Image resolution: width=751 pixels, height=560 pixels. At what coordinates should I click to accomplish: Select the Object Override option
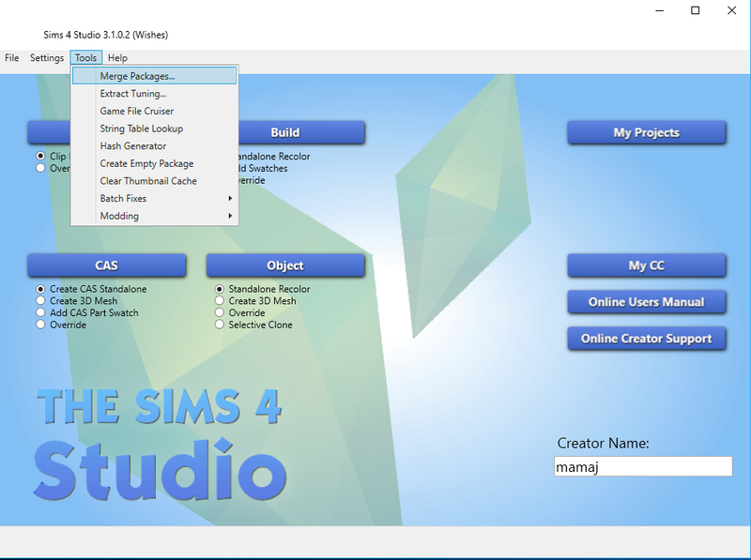tap(220, 313)
